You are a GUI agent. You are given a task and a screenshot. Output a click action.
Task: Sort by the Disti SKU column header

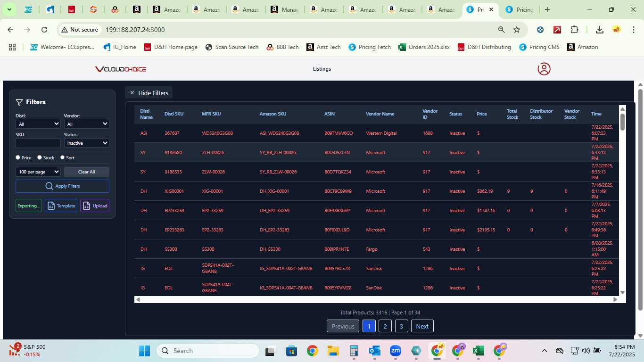pos(174,114)
